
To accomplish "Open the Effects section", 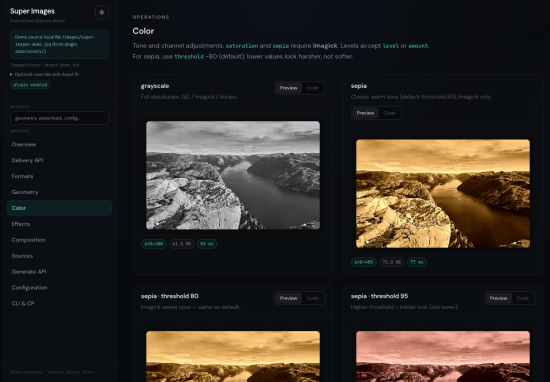I will [59, 224].
